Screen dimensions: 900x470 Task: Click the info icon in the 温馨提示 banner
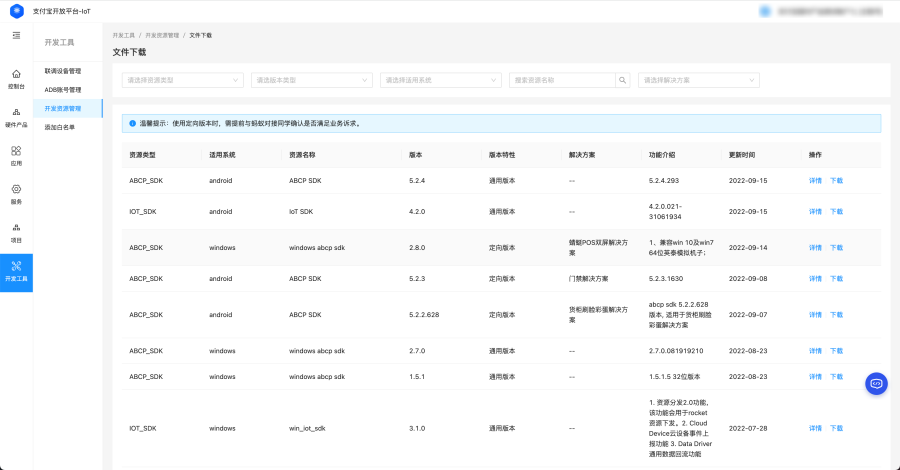[x=133, y=123]
